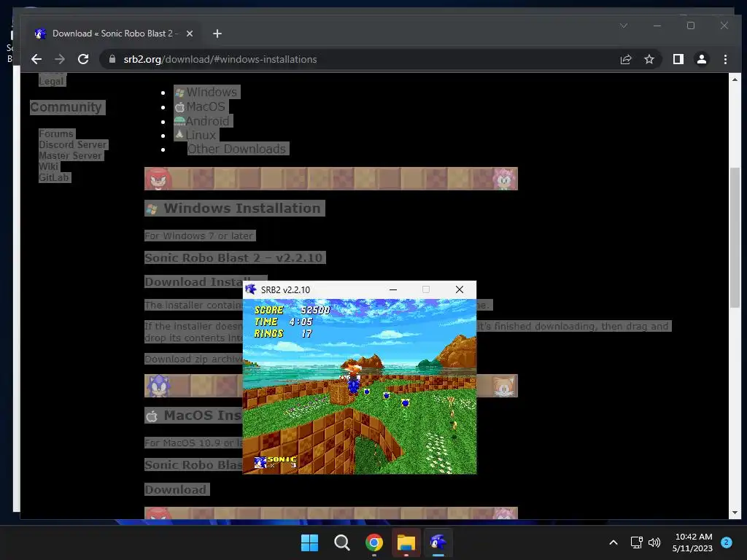
Task: Open the Discord Server link
Action: 73,145
